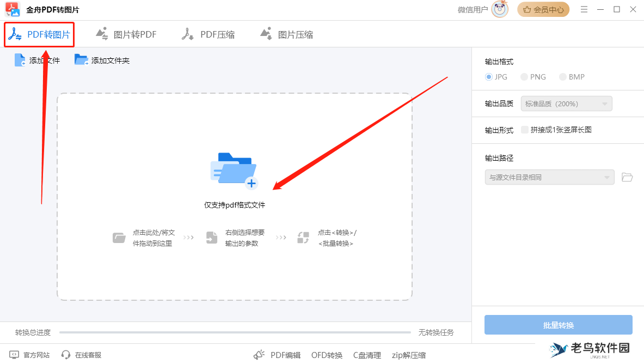
Task: Open the hamburger menu at top right
Action: 584,9
